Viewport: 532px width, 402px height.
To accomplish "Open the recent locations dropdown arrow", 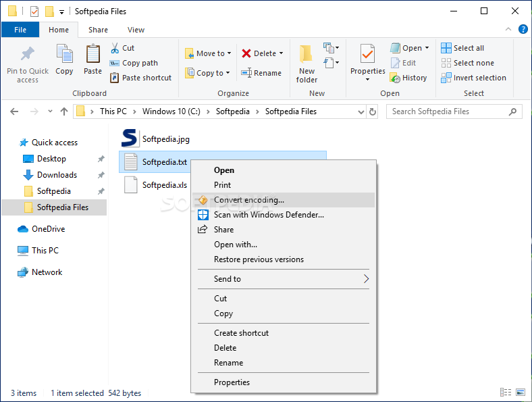I will point(50,111).
